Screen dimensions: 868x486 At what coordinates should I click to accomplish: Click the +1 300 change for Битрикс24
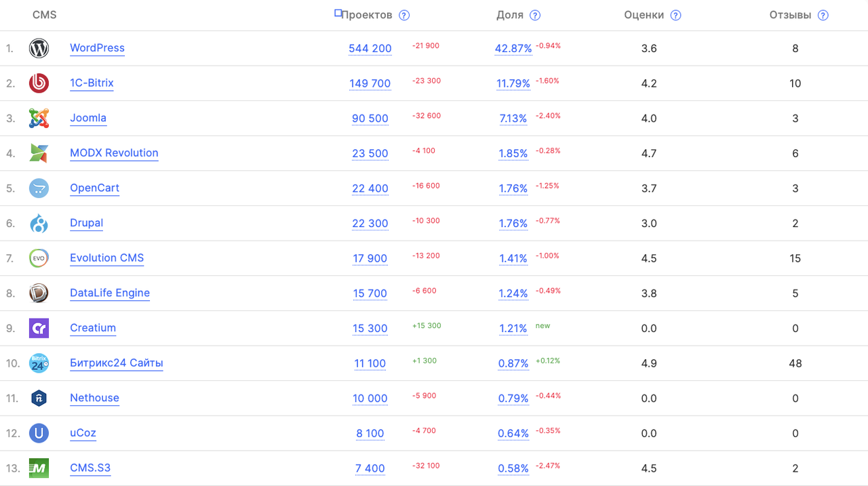(x=425, y=361)
